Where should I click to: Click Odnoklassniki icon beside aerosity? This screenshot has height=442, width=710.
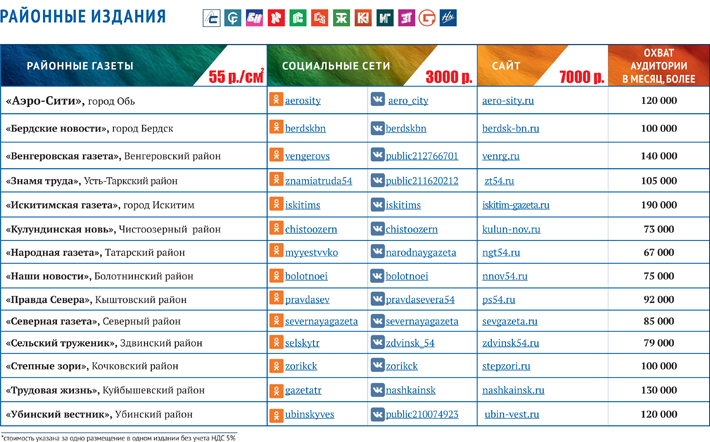coord(277,100)
